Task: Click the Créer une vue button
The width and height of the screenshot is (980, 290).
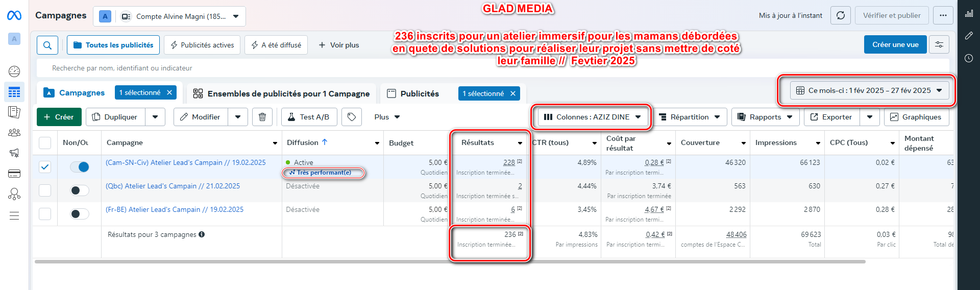Action: coord(895,44)
